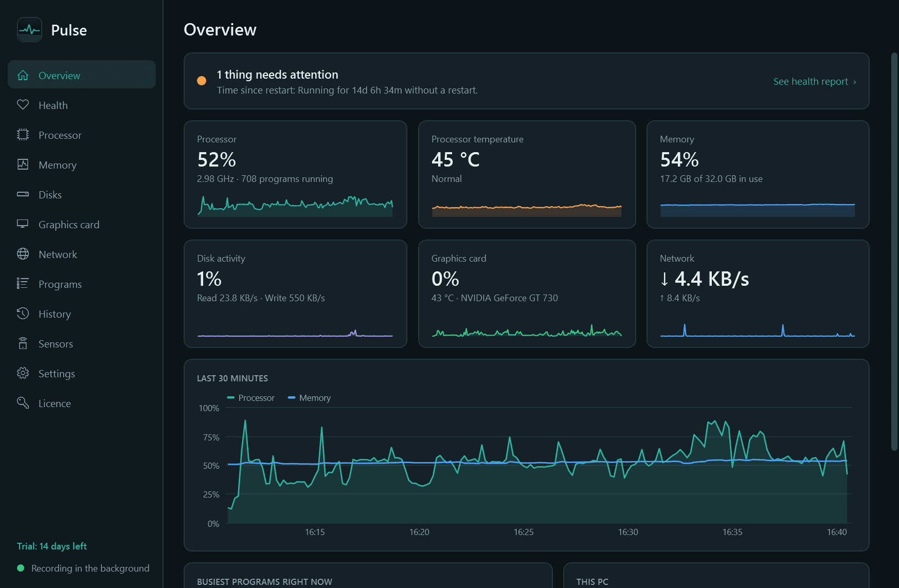The image size is (899, 588).
Task: Click the 16:40 time label on chart
Action: (x=837, y=532)
